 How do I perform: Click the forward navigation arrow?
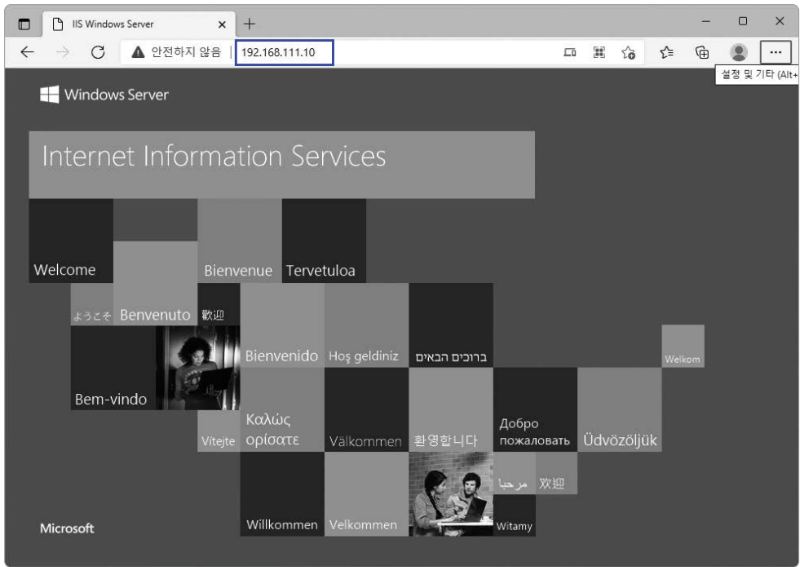pos(62,52)
